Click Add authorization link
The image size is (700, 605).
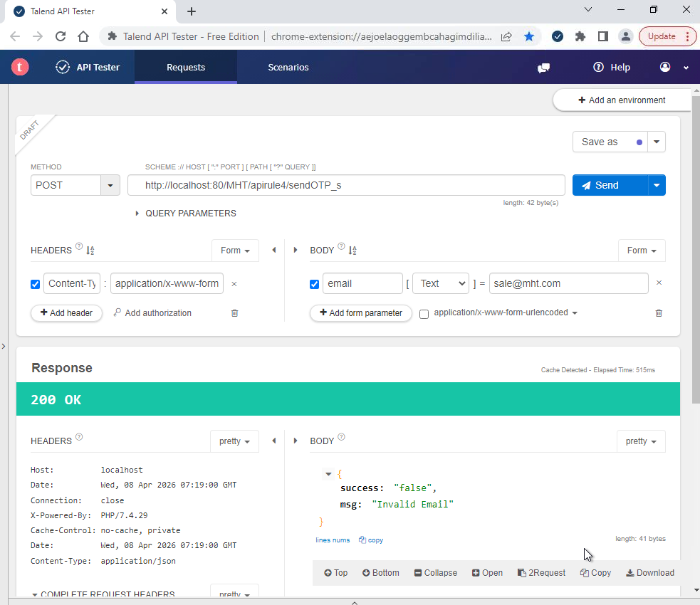(x=152, y=312)
